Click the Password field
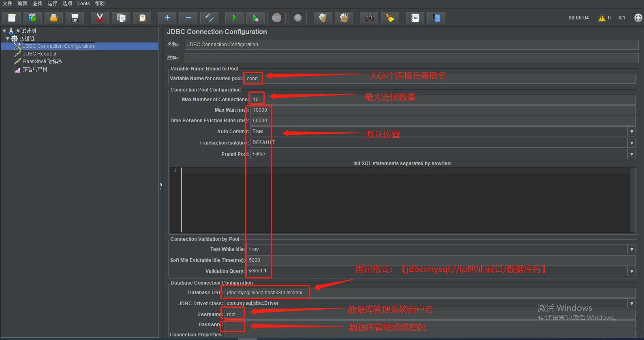The height and width of the screenshot is (340, 644). click(x=430, y=325)
